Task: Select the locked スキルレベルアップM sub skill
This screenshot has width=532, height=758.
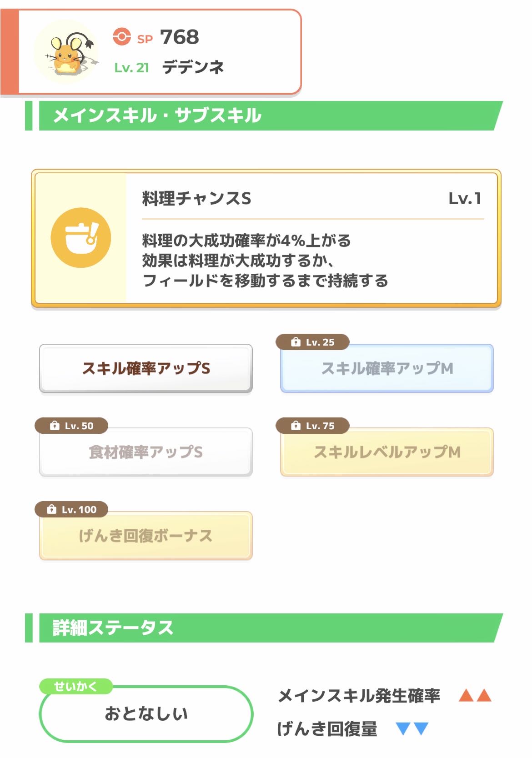Action: (x=387, y=452)
